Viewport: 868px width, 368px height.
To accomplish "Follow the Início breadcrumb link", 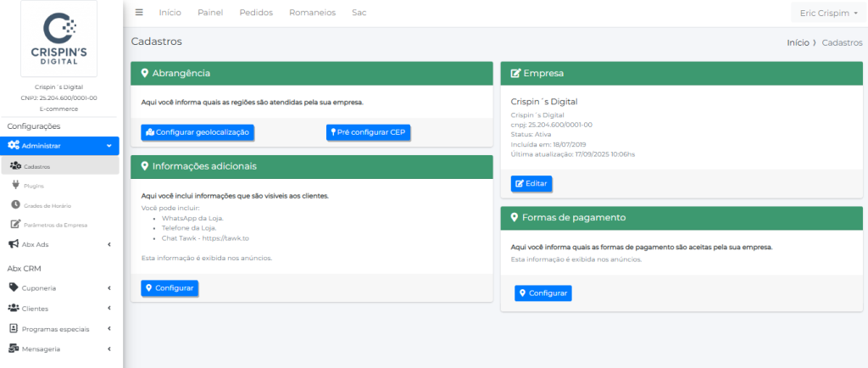I will pos(797,42).
